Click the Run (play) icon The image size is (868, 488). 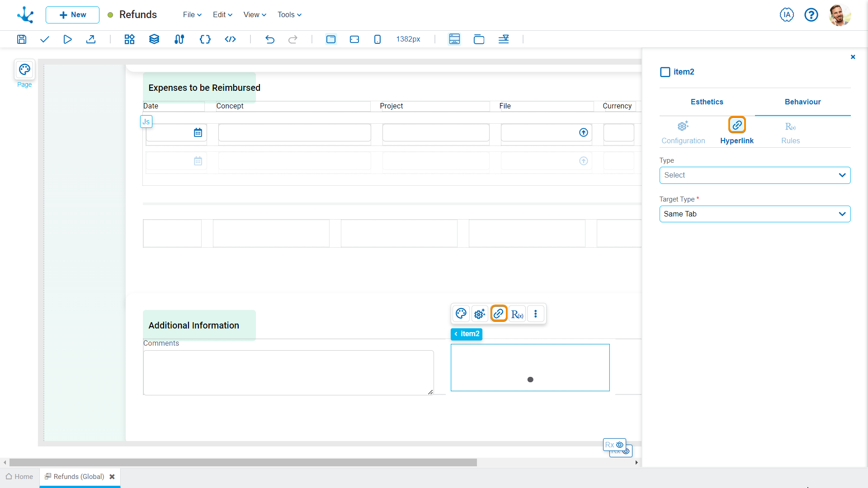point(67,39)
